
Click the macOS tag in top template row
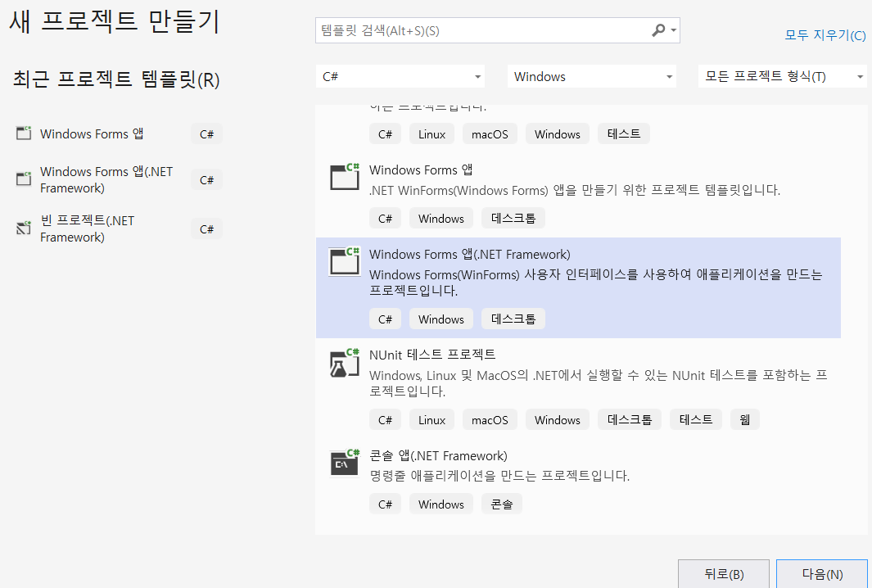[x=490, y=134]
